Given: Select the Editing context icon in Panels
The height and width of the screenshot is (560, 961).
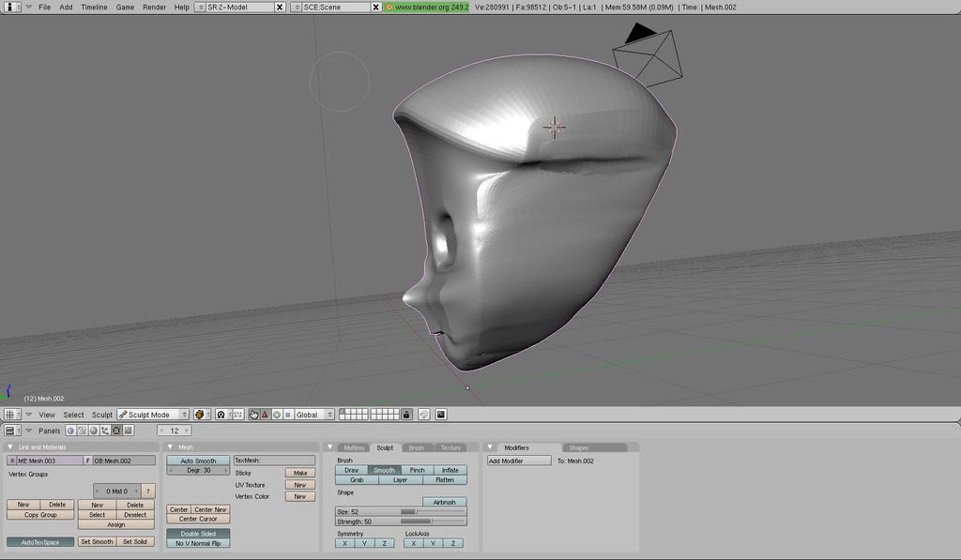Looking at the screenshot, I should point(116,431).
